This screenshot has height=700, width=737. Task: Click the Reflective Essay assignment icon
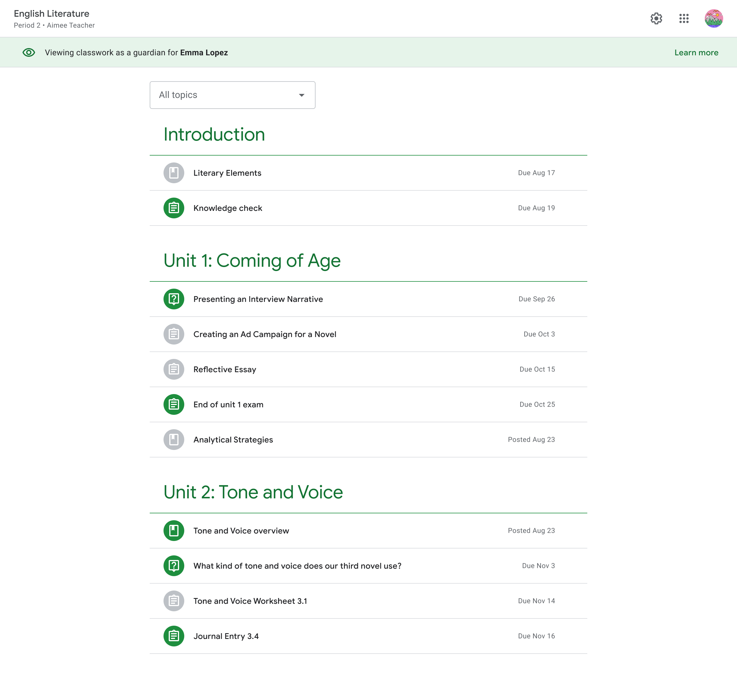(174, 369)
